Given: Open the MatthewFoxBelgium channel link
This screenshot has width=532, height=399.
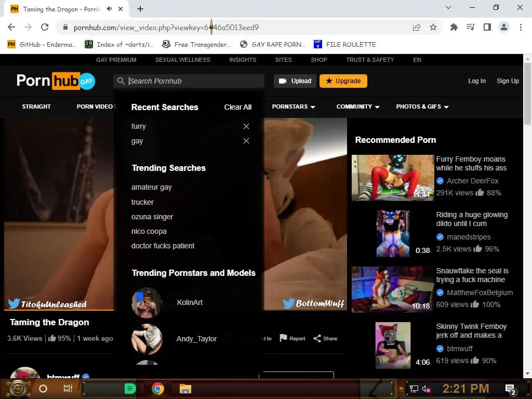Looking at the screenshot, I should point(480,292).
